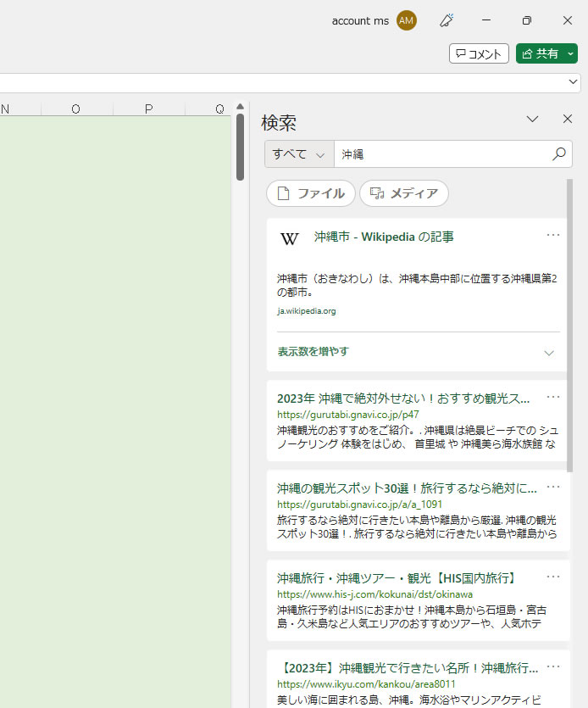This screenshot has height=708, width=588.
Task: Select column Q header
Action: tap(209, 109)
